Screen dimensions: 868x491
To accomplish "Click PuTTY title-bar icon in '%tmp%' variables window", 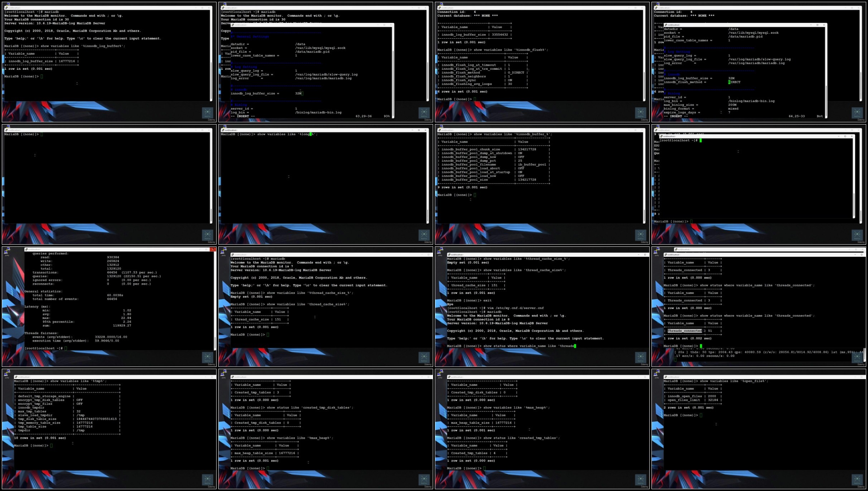I will 16,377.
